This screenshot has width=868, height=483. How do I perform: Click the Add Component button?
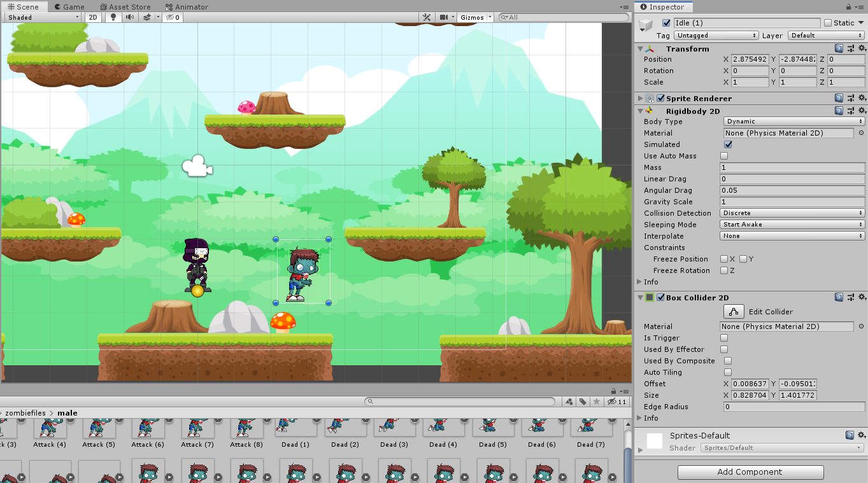(750, 472)
